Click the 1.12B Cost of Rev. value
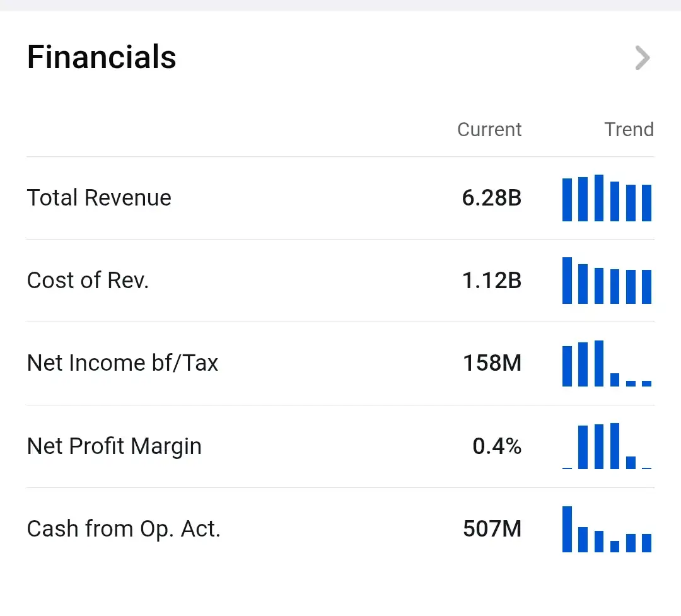The height and width of the screenshot is (616, 681). 492,281
